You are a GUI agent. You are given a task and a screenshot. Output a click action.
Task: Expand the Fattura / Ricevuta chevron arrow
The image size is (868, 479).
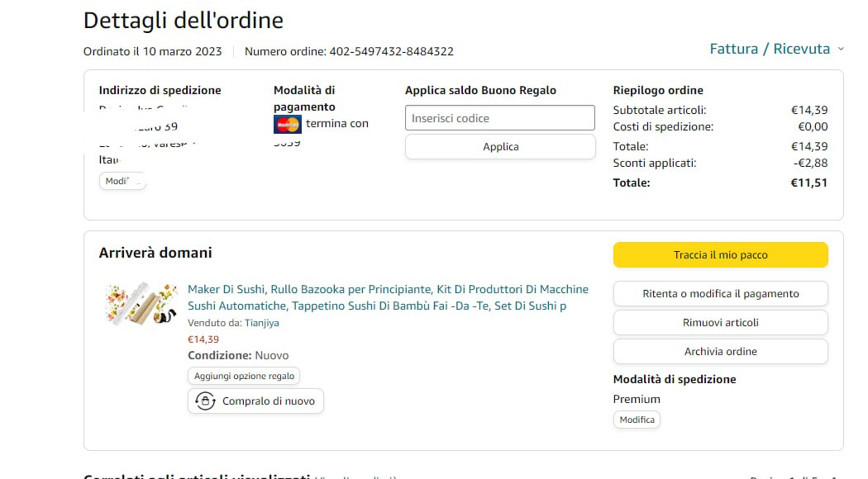(x=841, y=50)
